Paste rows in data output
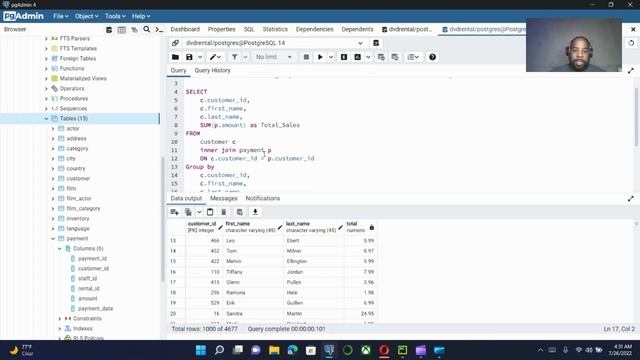This screenshot has height=360, width=640. coord(210,212)
